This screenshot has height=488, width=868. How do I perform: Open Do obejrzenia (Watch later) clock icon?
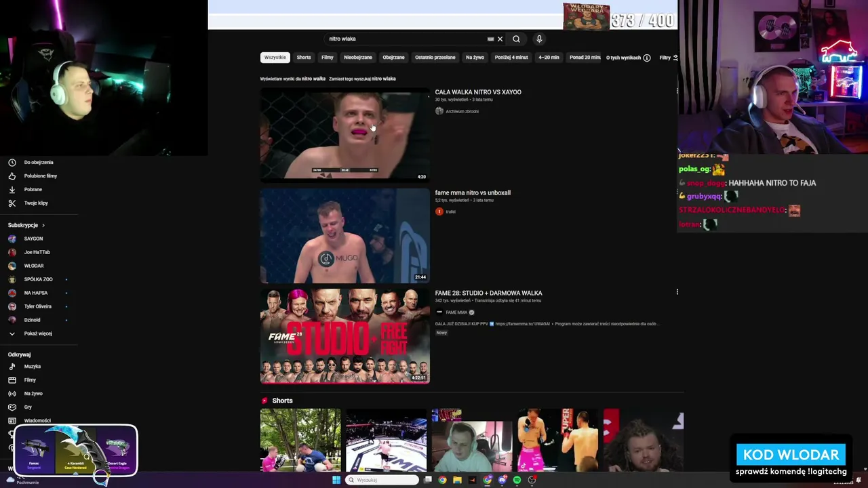12,162
